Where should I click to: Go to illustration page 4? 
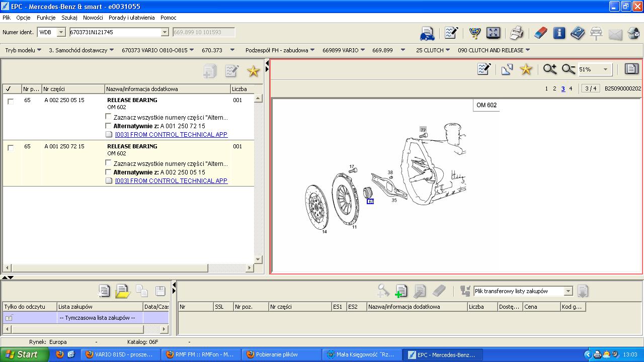tap(571, 89)
